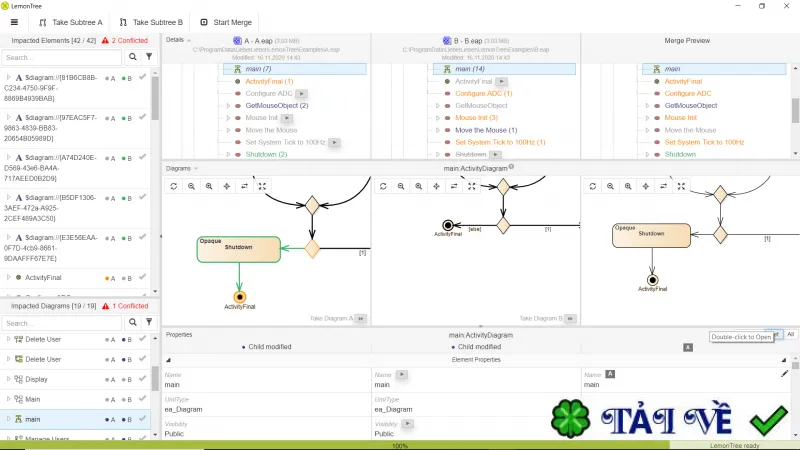This screenshot has height=450, width=800.
Task: Mark Display diagram row as reviewed
Action: pos(143,379)
